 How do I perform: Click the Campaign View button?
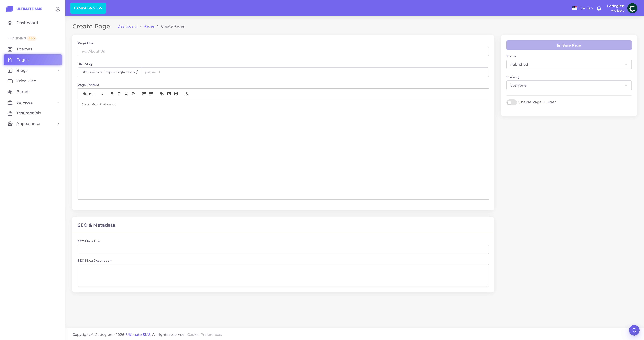tap(88, 8)
